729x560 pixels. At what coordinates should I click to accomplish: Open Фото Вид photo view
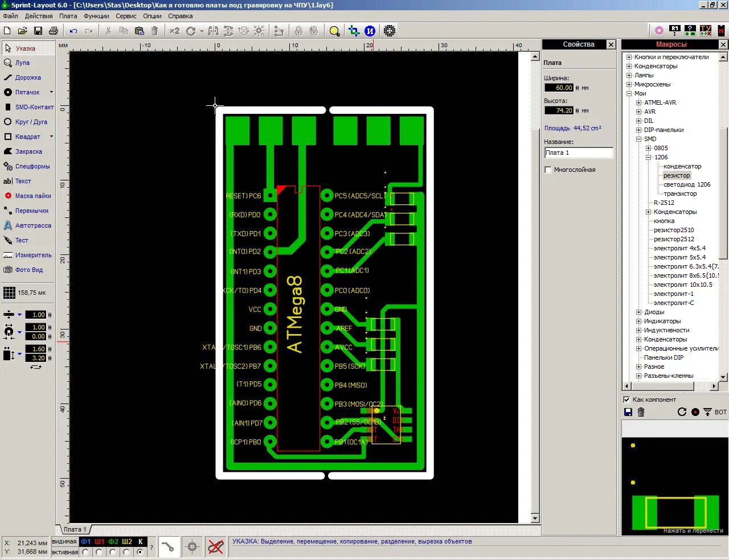coord(28,270)
